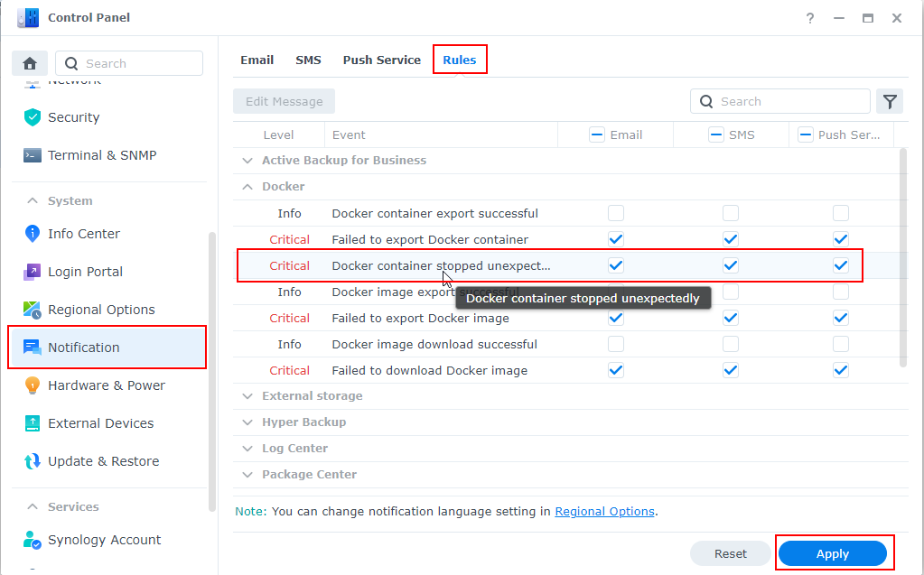The height and width of the screenshot is (575, 924).
Task: Toggle Push Service column header checkbox
Action: click(x=805, y=134)
